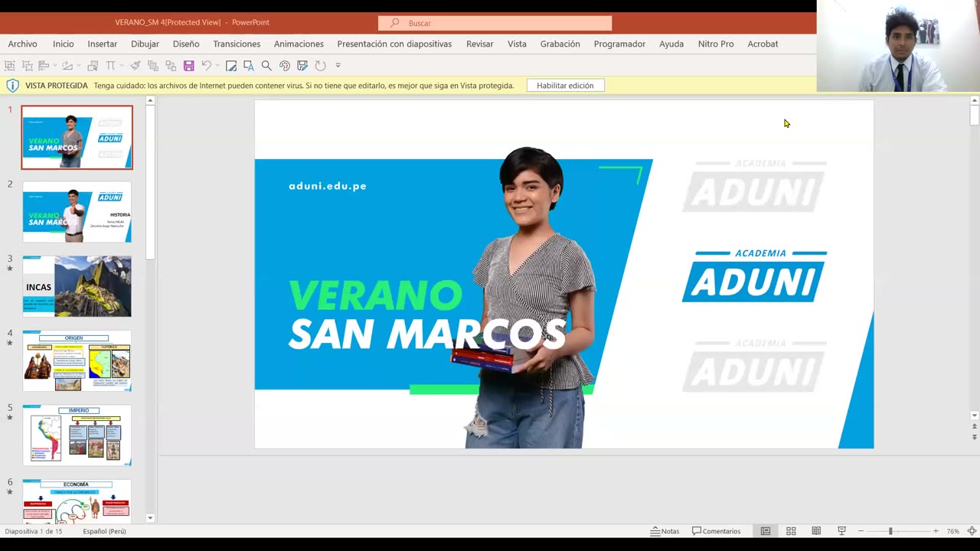Click the zoom out minus button
The width and height of the screenshot is (980, 551).
point(861,531)
